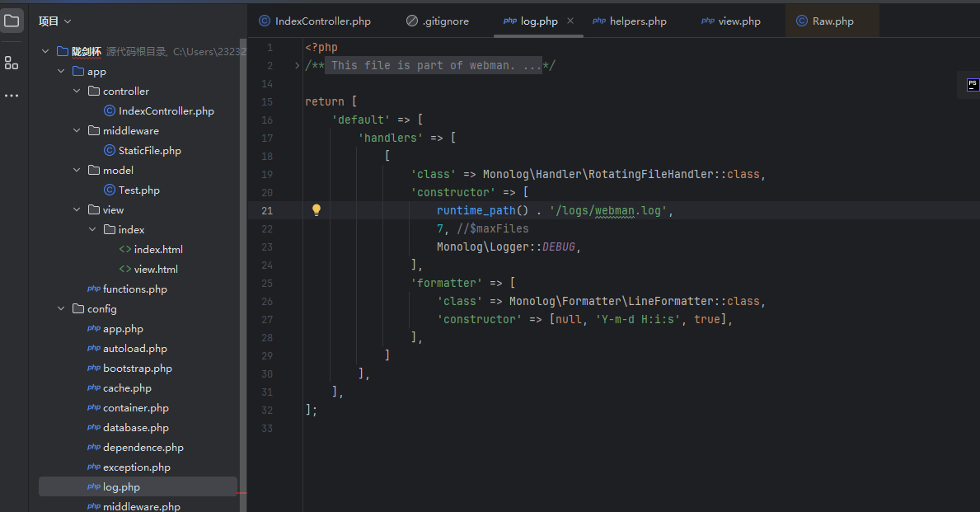Viewport: 980px width, 512px height.
Task: Close the log.php editor tab
Action: pos(570,21)
